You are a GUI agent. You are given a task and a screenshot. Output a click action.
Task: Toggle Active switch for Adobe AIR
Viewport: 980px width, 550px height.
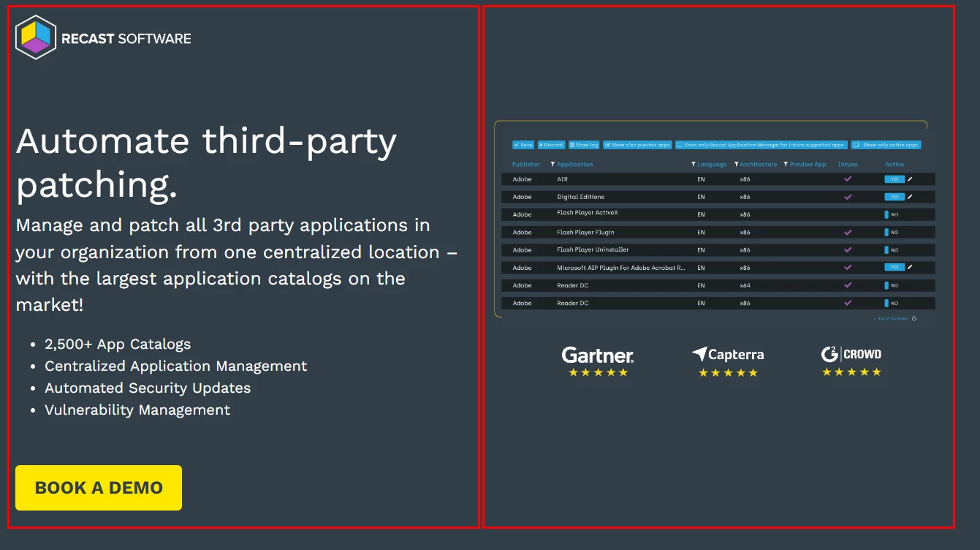pyautogui.click(x=894, y=179)
